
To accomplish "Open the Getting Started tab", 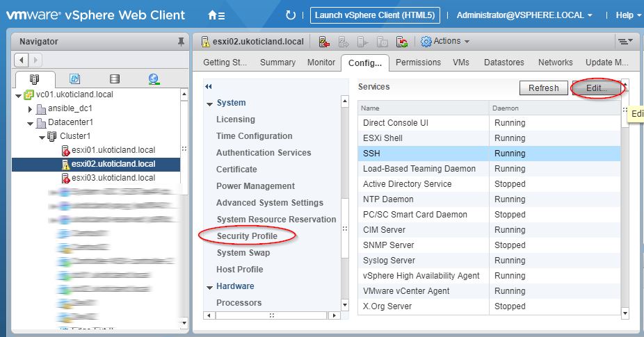I will point(225,63).
